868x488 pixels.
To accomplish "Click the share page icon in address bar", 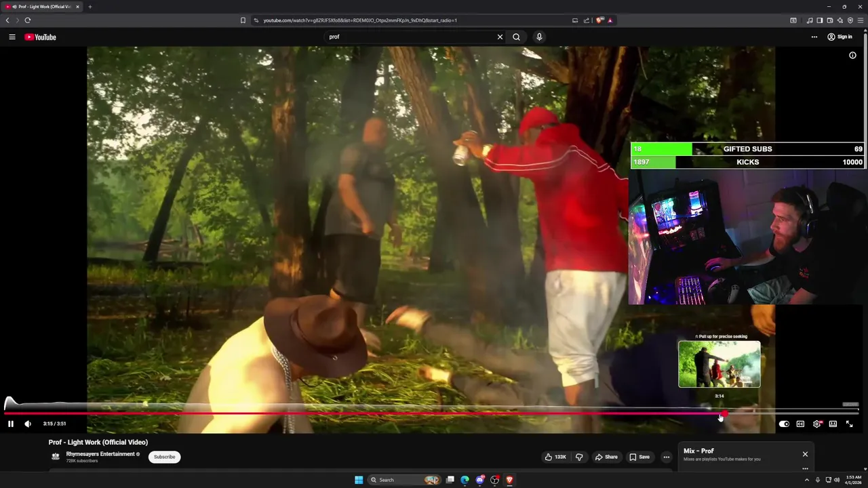I will [x=586, y=20].
